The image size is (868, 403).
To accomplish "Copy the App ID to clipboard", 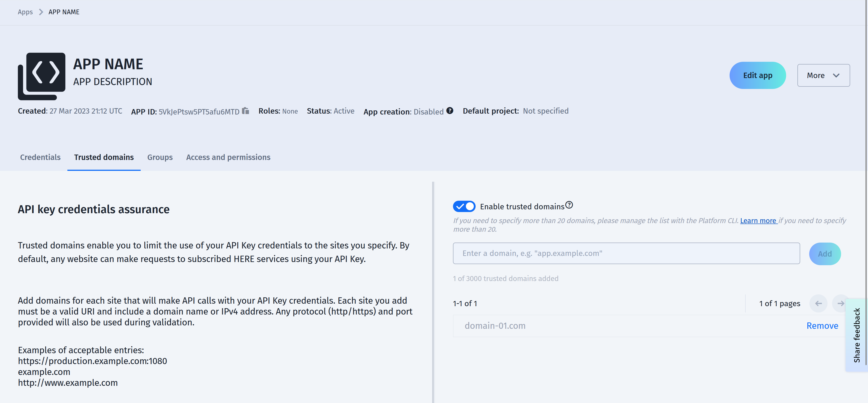I will [x=245, y=111].
